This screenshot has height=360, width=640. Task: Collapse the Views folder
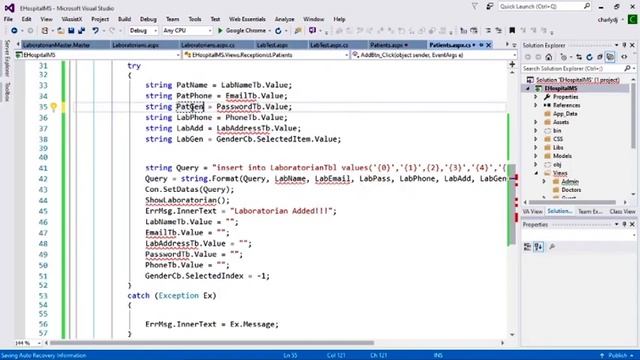536,173
